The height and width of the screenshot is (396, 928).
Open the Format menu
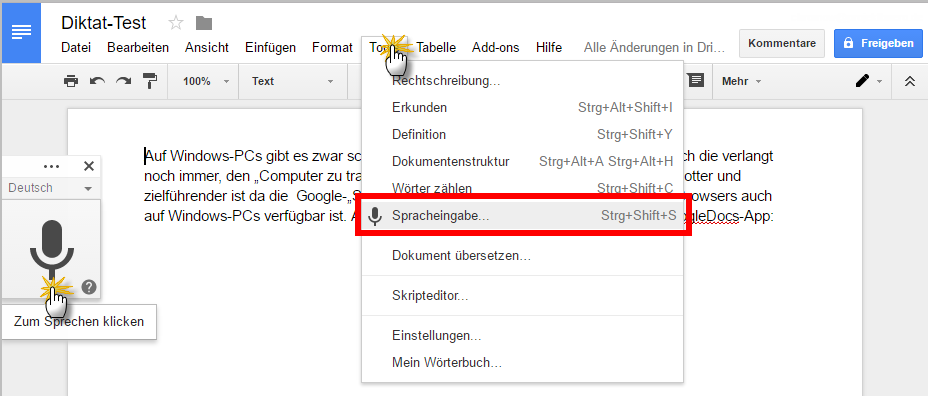[x=332, y=48]
